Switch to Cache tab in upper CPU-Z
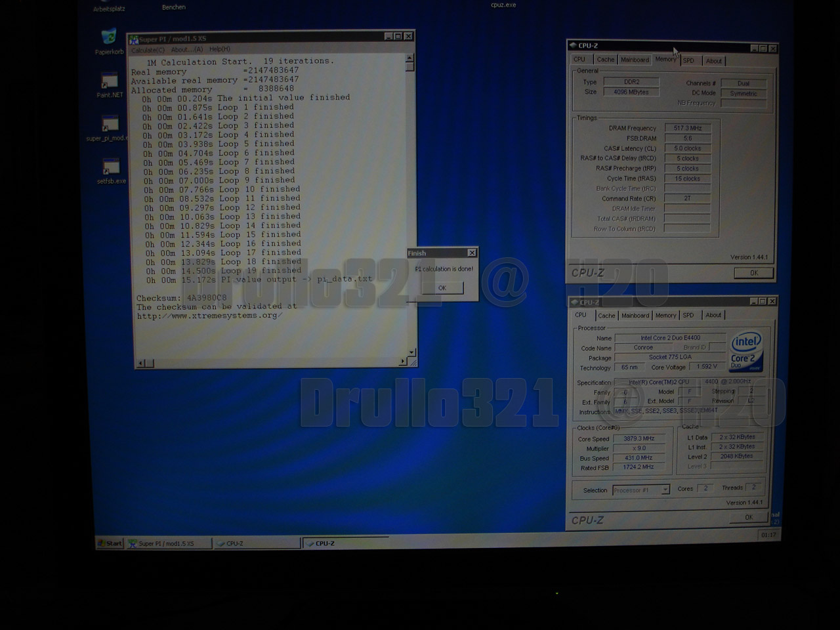Screen dimensions: 840x630 pyautogui.click(x=606, y=60)
